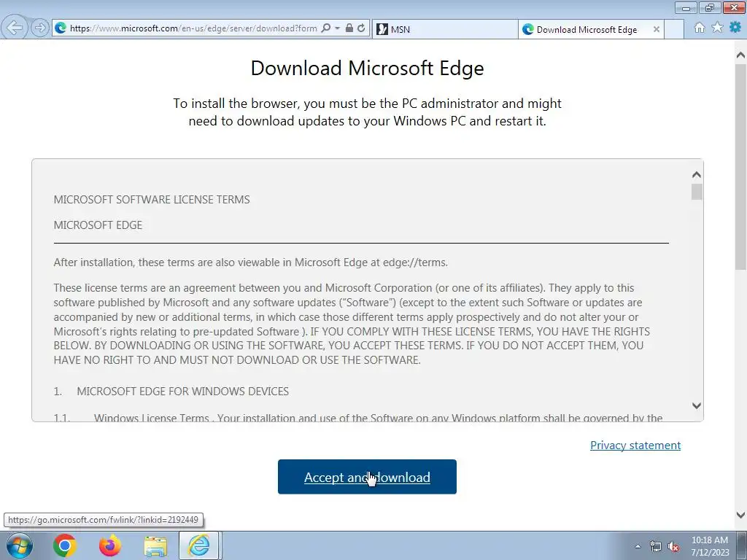
Task: Close the Download Microsoft Edge tab
Action: 656,29
